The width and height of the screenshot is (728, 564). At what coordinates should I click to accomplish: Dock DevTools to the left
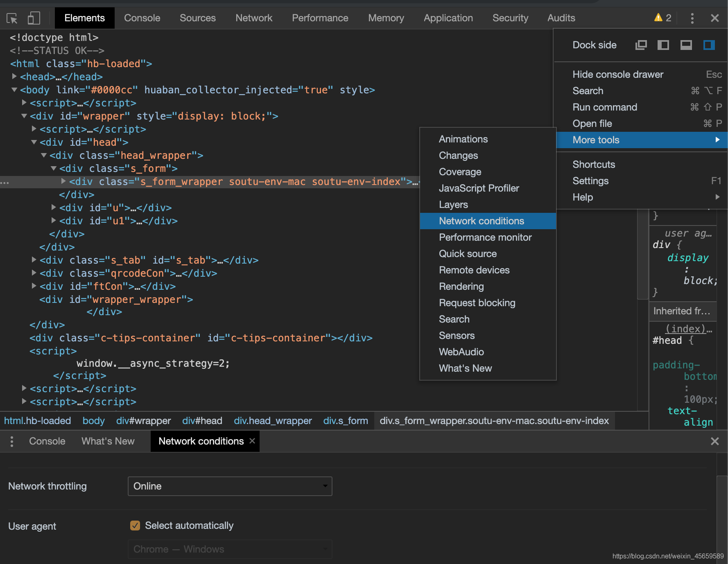point(663,45)
